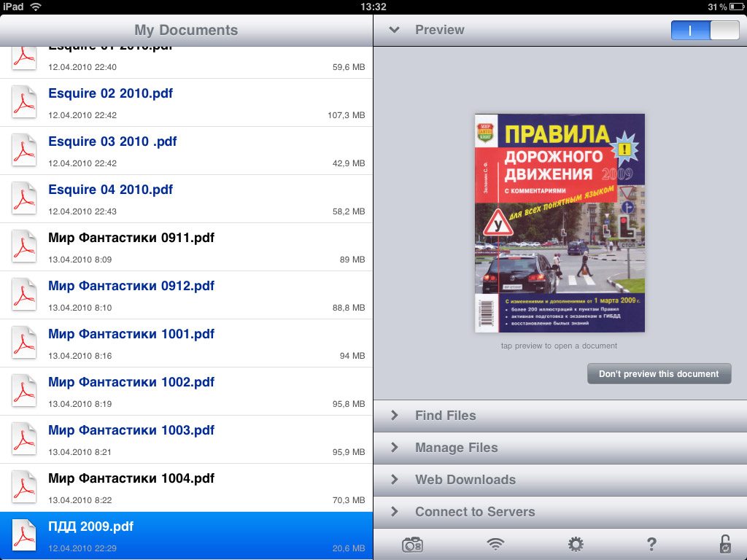Tap PDF icon of Мир Фантастики 1002.pdf
Image resolution: width=747 pixels, height=560 pixels.
click(x=24, y=391)
